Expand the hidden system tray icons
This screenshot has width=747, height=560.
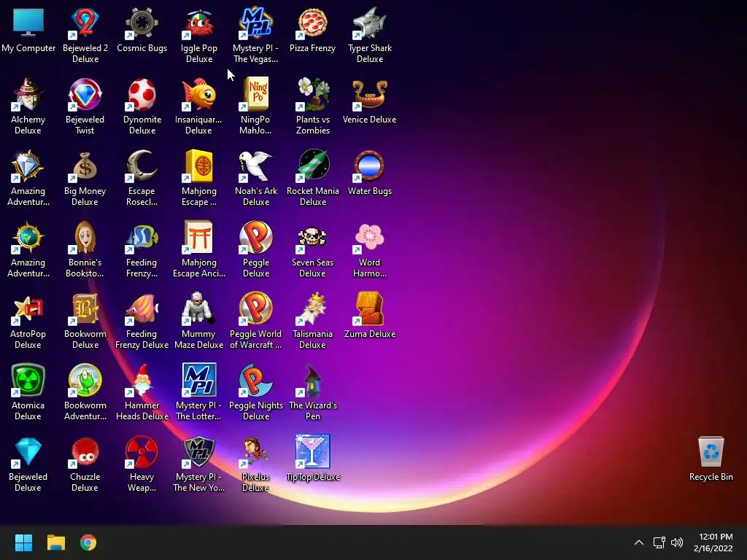[639, 542]
